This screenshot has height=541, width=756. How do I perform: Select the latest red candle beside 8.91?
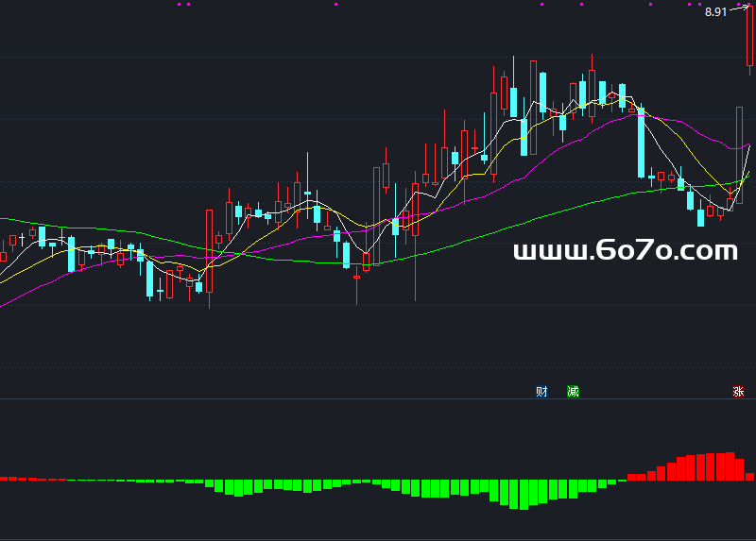coord(749,38)
